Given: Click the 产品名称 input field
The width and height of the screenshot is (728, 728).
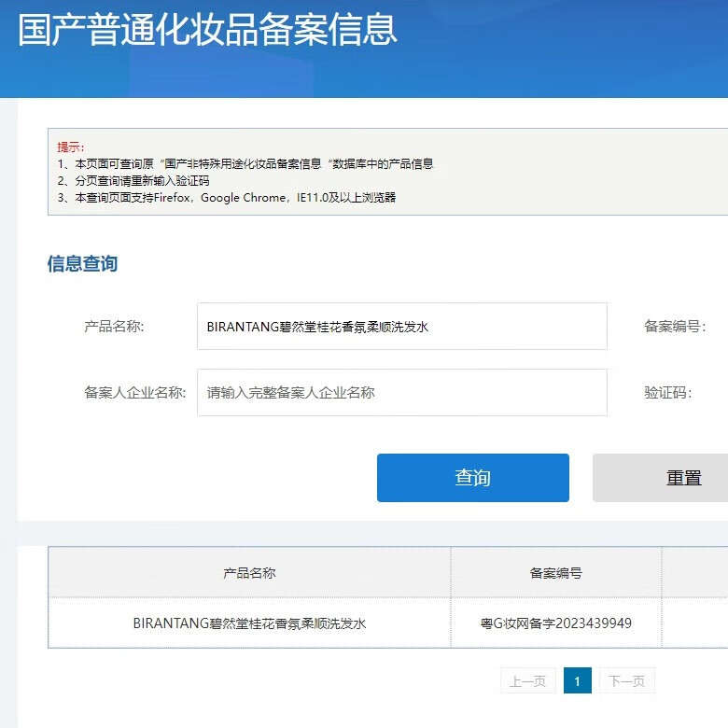Looking at the screenshot, I should [x=401, y=327].
